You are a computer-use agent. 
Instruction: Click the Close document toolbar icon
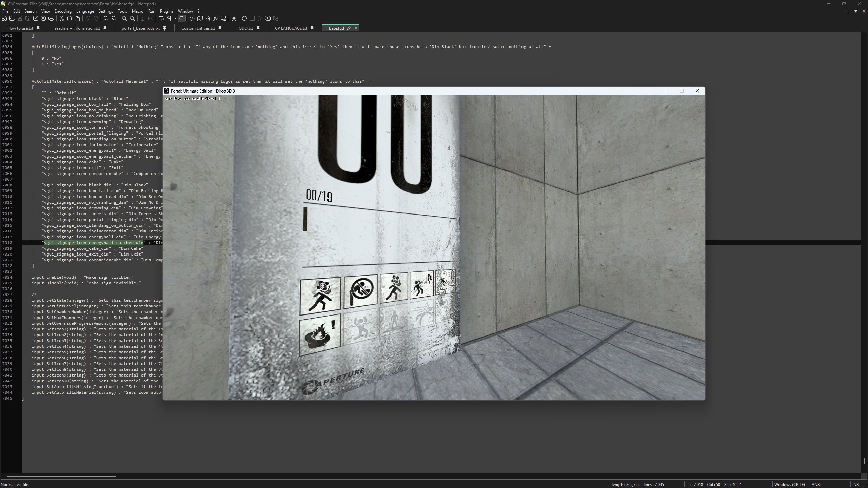pos(36,18)
